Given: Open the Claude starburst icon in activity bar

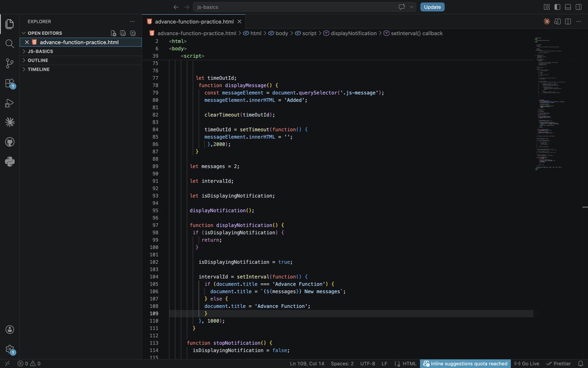Looking at the screenshot, I should pos(9,122).
